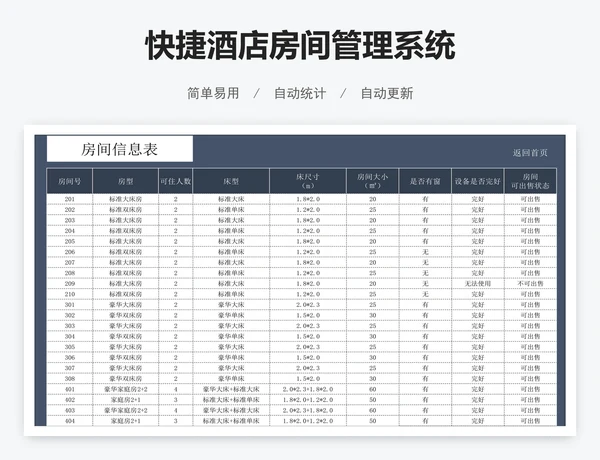Click the 可住人数 column header
This screenshot has height=460, width=600.
point(176,181)
